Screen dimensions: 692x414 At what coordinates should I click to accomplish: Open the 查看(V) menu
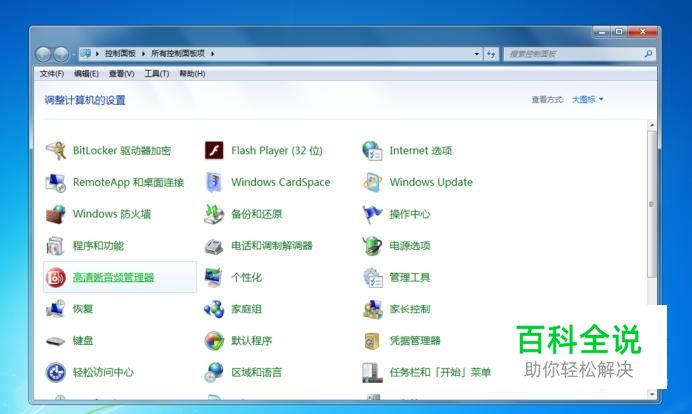tap(121, 74)
